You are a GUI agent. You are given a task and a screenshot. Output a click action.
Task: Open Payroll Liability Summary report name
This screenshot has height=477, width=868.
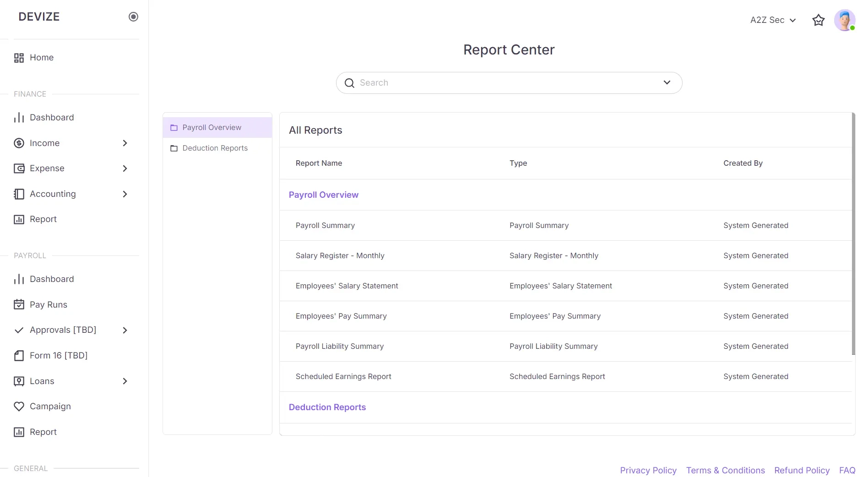point(340,347)
